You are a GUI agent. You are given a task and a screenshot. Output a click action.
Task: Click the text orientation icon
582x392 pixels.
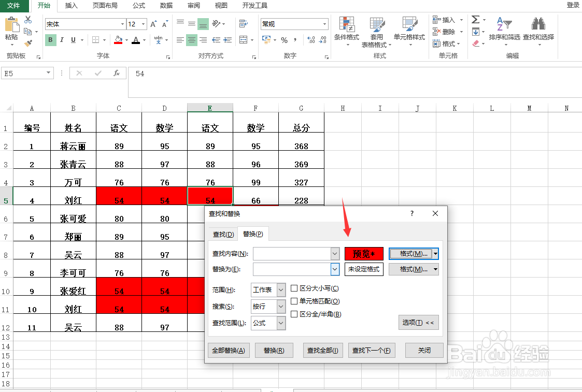[x=216, y=24]
